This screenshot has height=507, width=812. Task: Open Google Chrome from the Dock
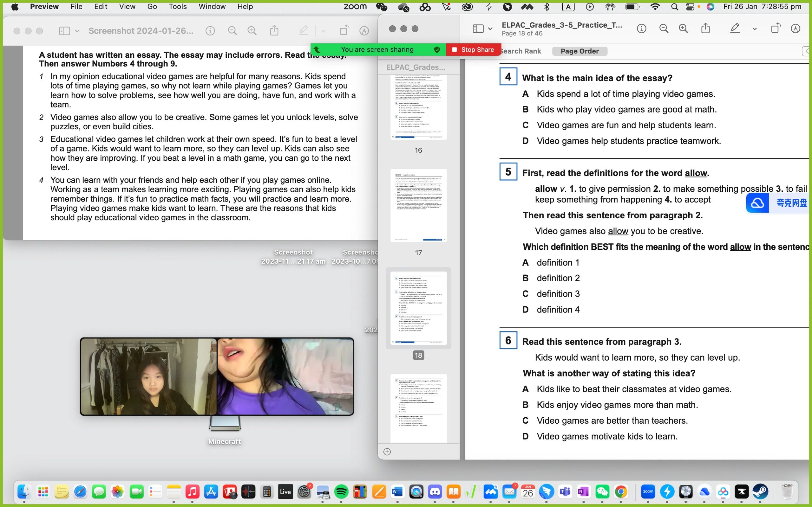[x=622, y=491]
